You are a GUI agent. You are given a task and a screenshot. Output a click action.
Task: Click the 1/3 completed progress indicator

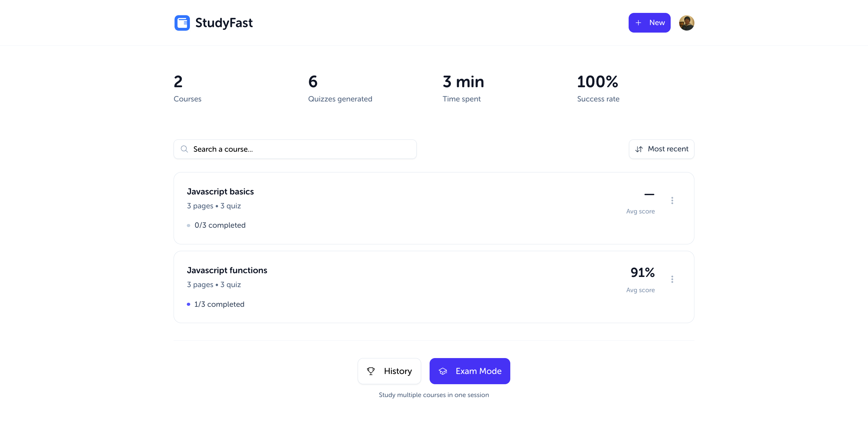[x=219, y=304]
